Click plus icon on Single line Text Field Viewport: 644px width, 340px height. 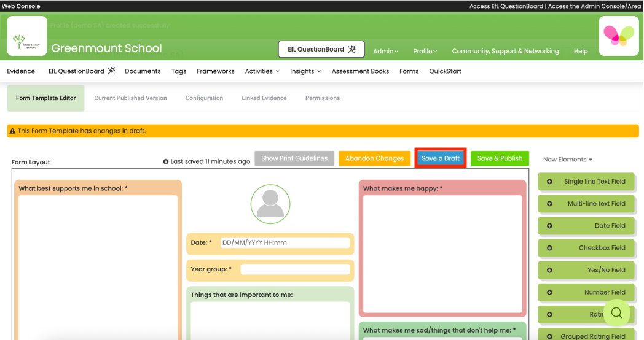pos(549,181)
